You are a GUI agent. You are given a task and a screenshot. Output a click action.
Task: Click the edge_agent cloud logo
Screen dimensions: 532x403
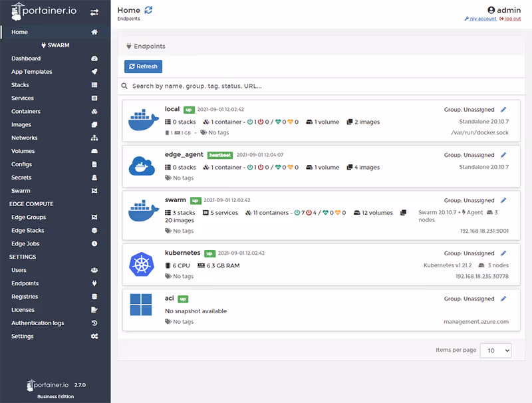(x=142, y=166)
